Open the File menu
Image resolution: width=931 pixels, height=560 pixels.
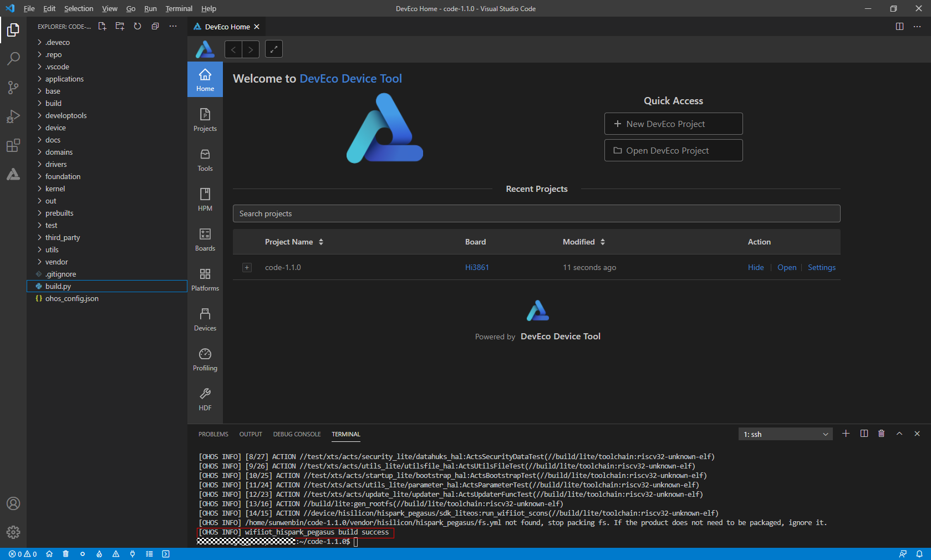[29, 8]
